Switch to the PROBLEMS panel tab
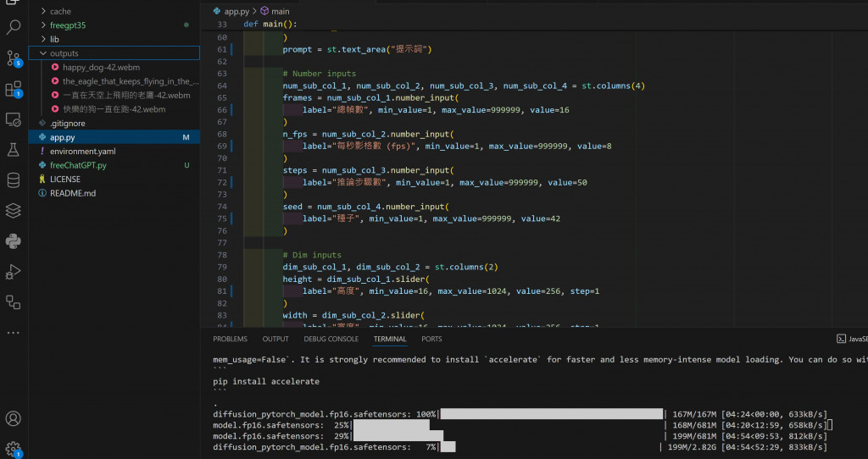The height and width of the screenshot is (459, 868). (x=231, y=339)
